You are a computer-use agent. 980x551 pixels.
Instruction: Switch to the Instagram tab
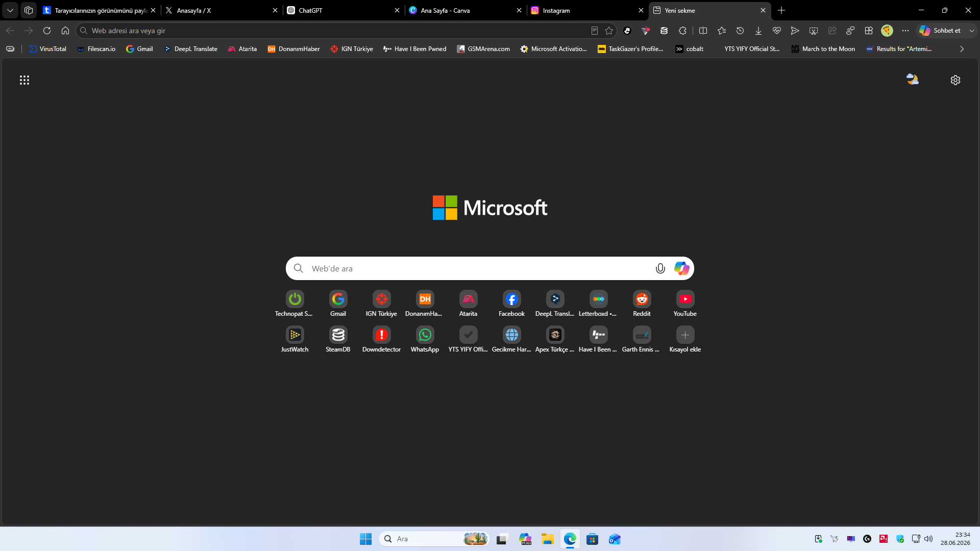coord(587,10)
